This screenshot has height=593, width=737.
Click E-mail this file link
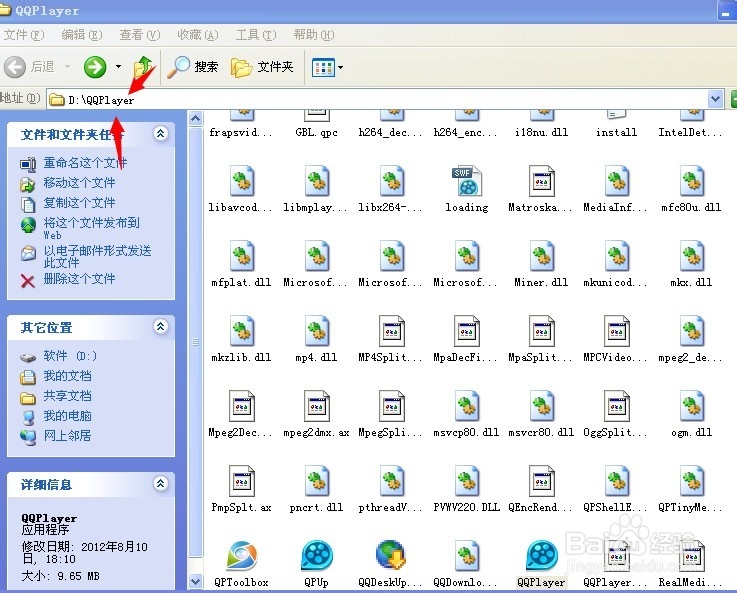click(x=86, y=256)
